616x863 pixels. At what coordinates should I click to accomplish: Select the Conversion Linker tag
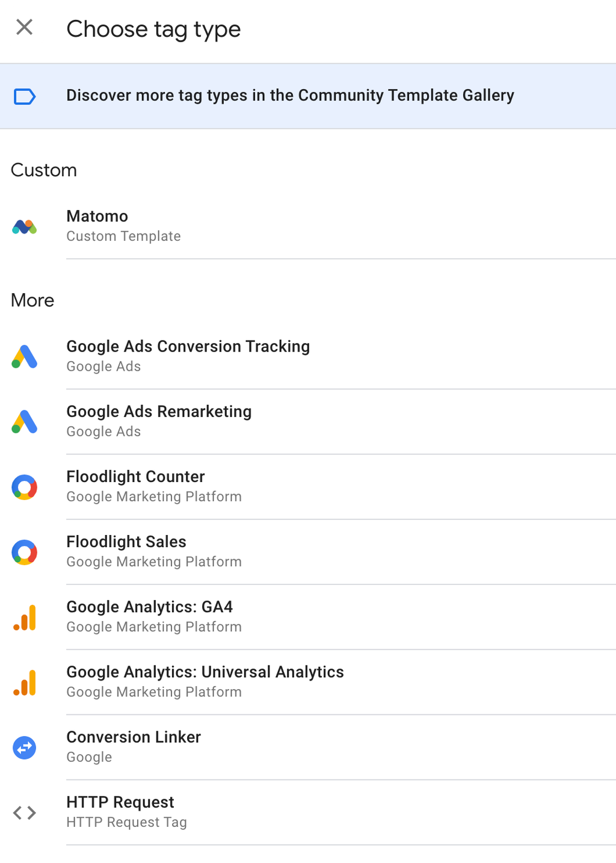click(134, 746)
